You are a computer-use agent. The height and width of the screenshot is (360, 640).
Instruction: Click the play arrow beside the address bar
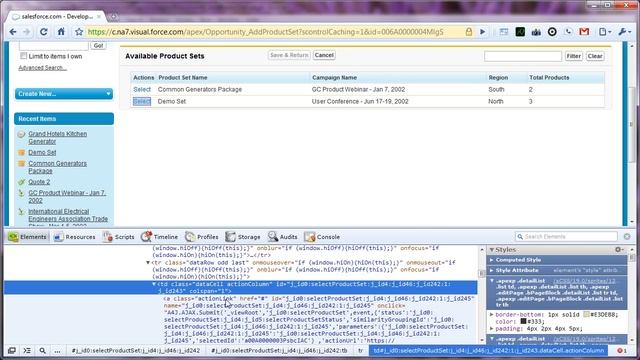(482, 32)
